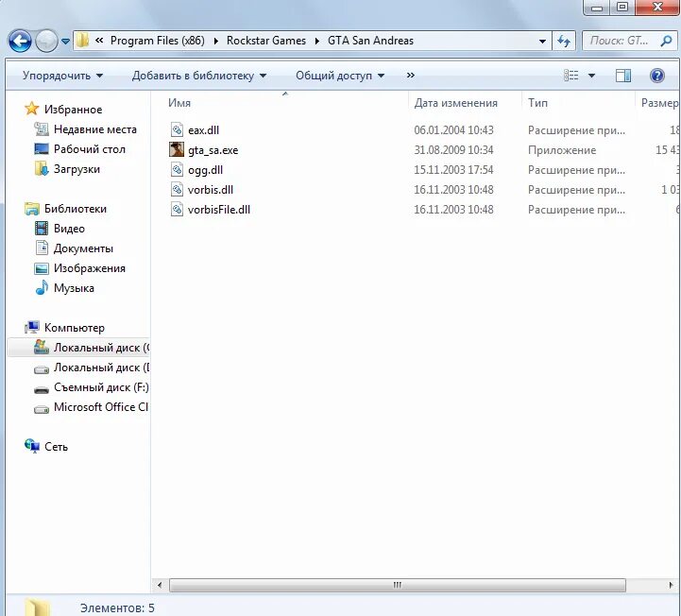
Task: Expand arrow after Rockstar Games breadcrumb
Action: point(317,41)
